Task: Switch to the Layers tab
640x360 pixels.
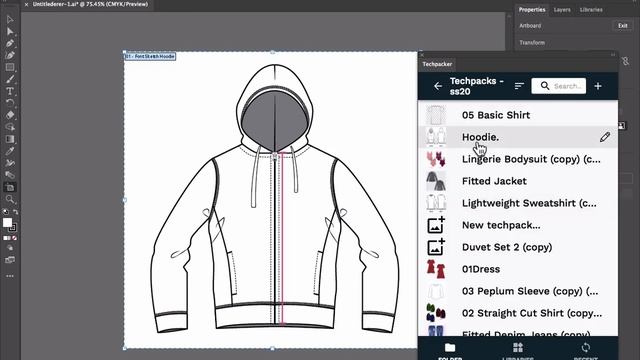Action: (562, 10)
